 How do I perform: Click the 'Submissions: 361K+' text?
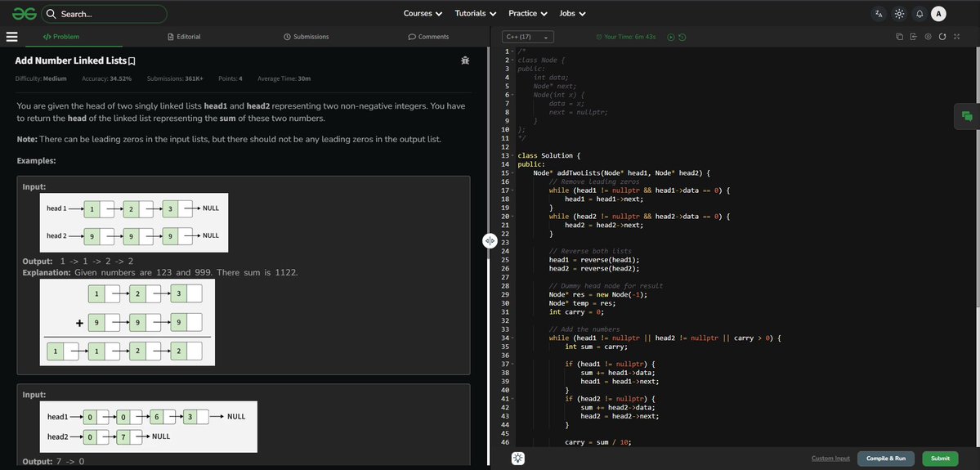(x=175, y=78)
